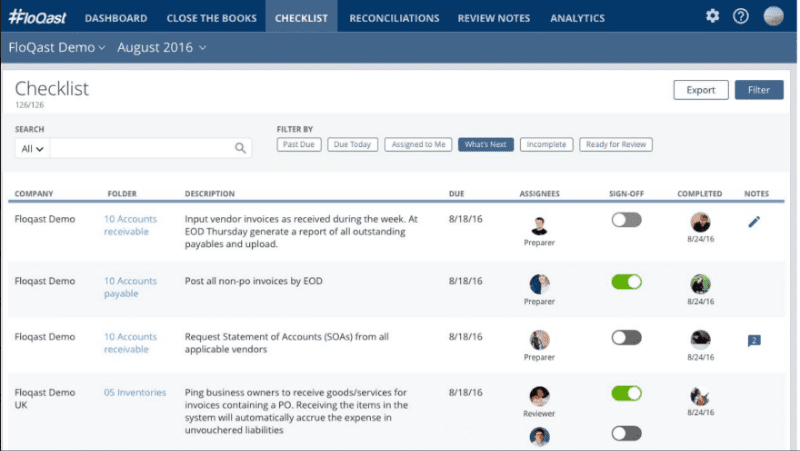
Task: Click the 126/126 checklist count
Action: [30, 105]
